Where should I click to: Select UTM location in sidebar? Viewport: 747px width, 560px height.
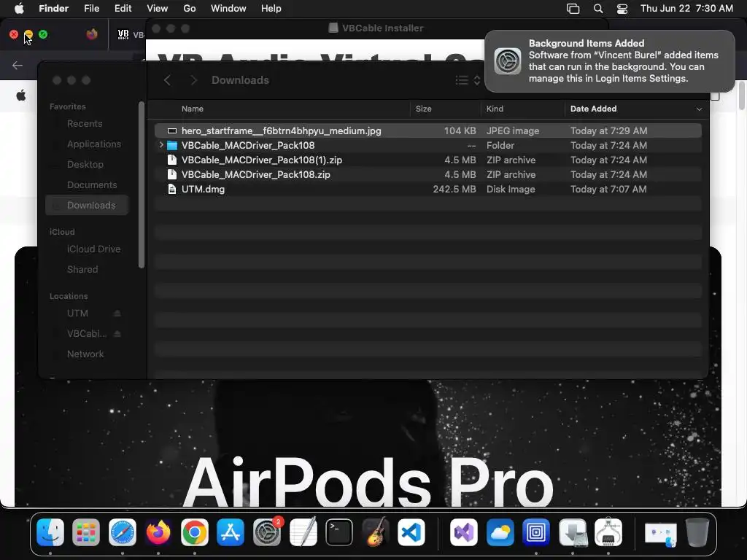click(x=79, y=314)
